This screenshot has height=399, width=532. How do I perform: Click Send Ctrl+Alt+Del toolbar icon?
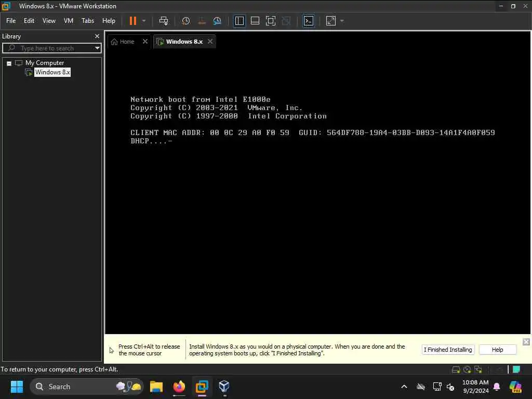(x=164, y=21)
